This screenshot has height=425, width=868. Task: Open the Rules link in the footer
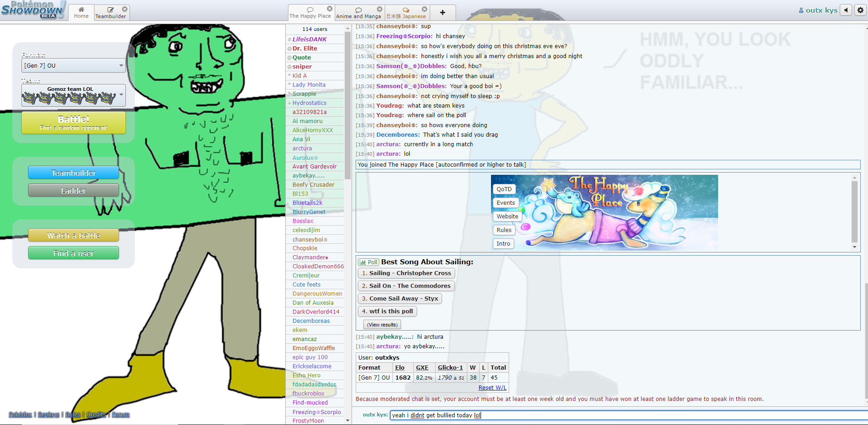(x=73, y=414)
